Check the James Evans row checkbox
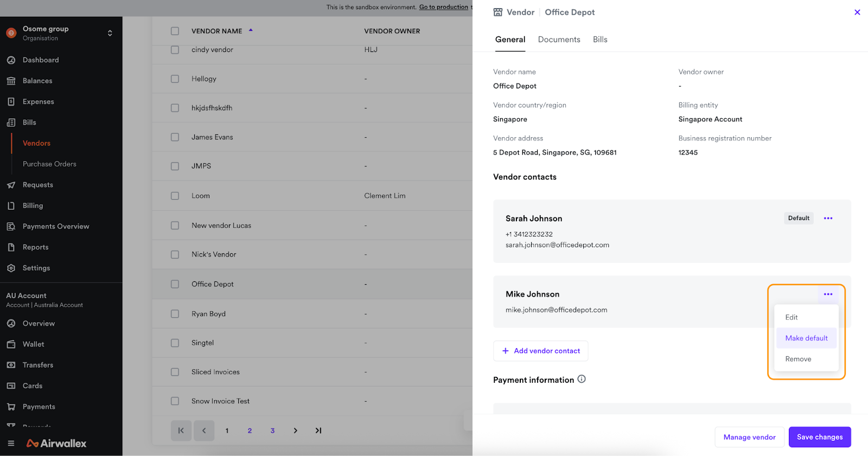868x456 pixels. point(175,137)
